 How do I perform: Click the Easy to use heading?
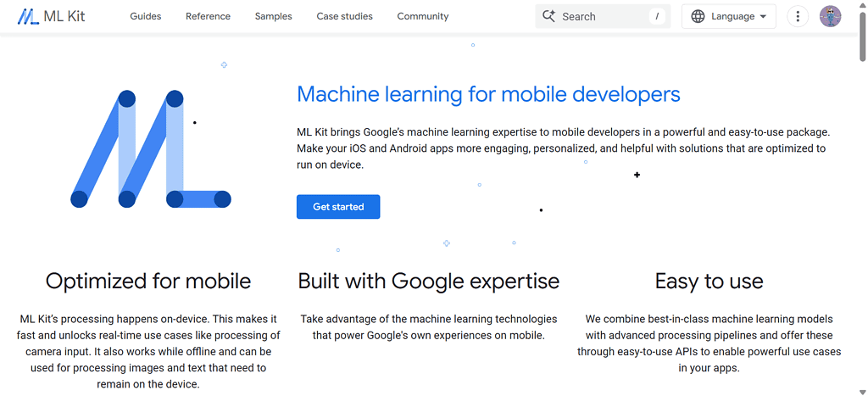pos(709,282)
